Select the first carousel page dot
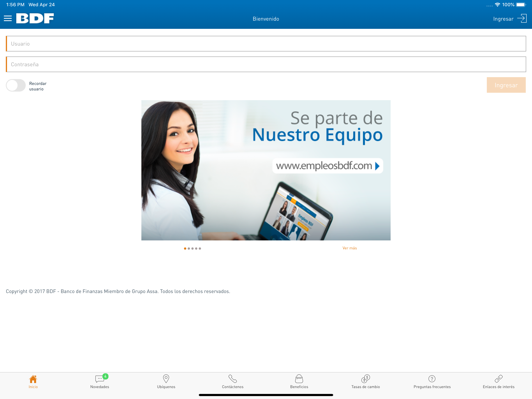Image resolution: width=532 pixels, height=399 pixels. click(x=185, y=248)
